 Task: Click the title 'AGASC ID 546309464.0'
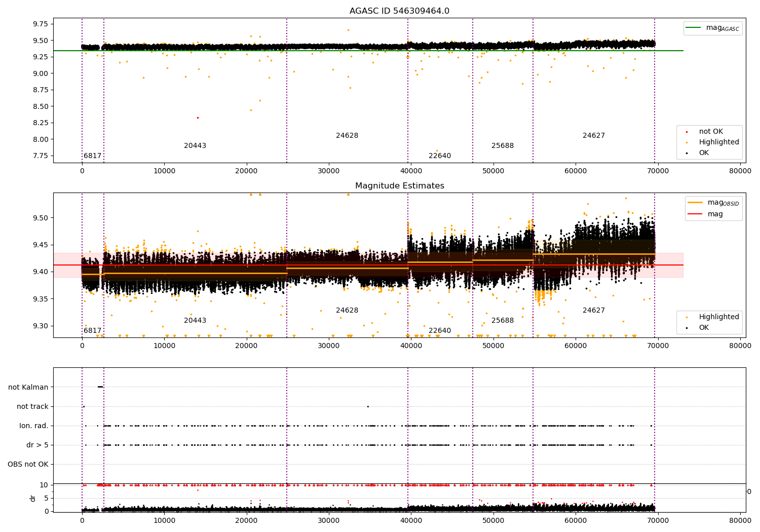399,11
